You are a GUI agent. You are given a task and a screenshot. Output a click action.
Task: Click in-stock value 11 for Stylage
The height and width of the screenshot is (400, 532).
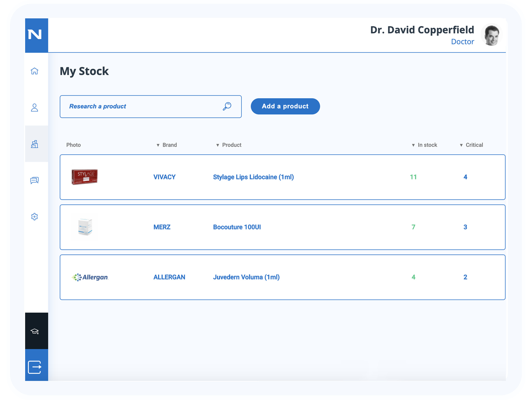point(413,177)
